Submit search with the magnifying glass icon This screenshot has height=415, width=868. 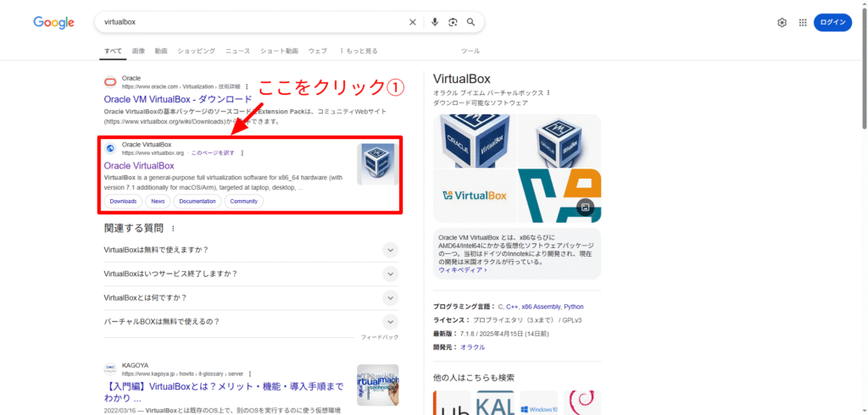(x=470, y=22)
